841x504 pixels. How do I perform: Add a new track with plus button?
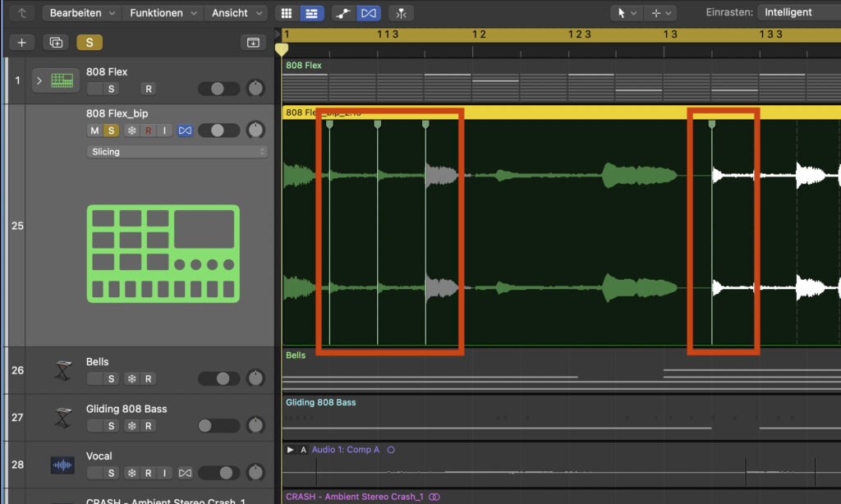coord(21,43)
